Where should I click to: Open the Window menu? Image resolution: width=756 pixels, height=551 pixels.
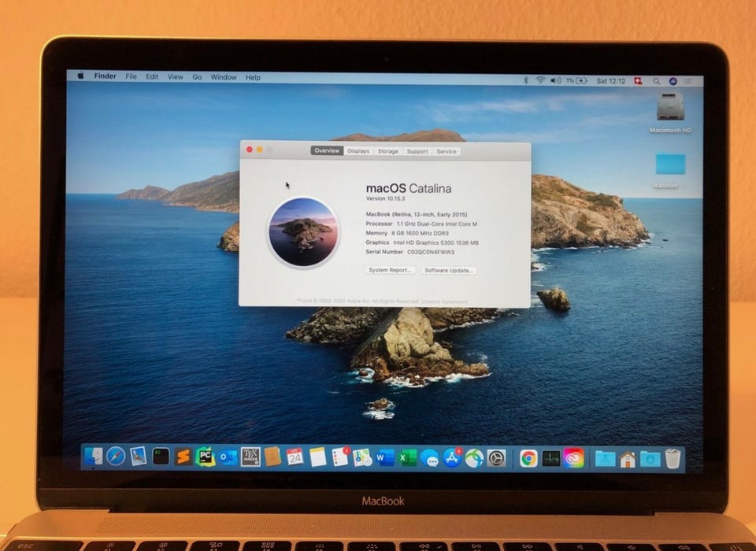[223, 77]
